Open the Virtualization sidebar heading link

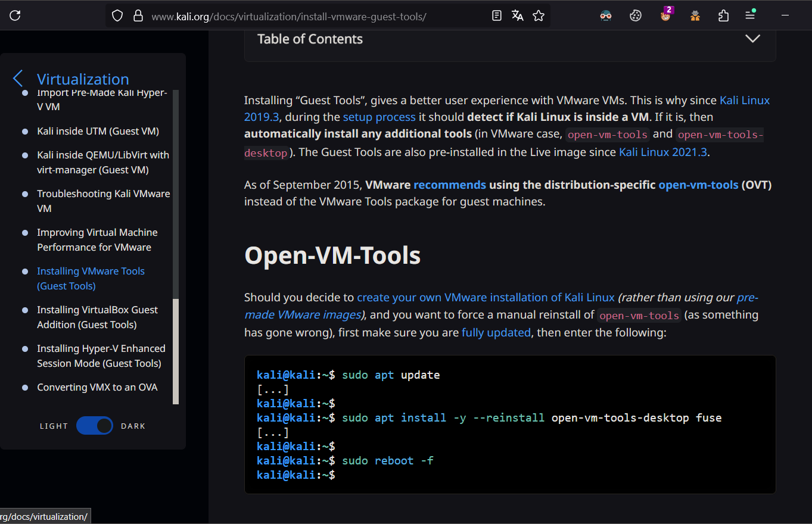pos(83,79)
